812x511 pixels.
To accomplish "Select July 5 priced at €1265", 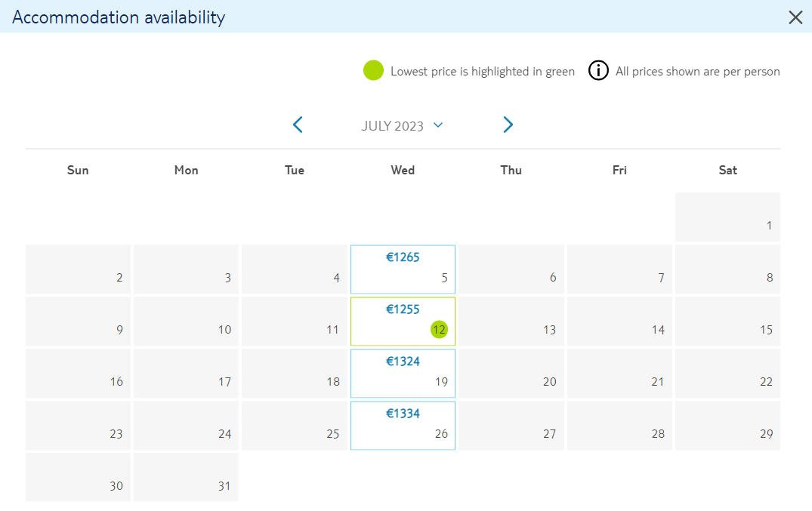I will 403,269.
